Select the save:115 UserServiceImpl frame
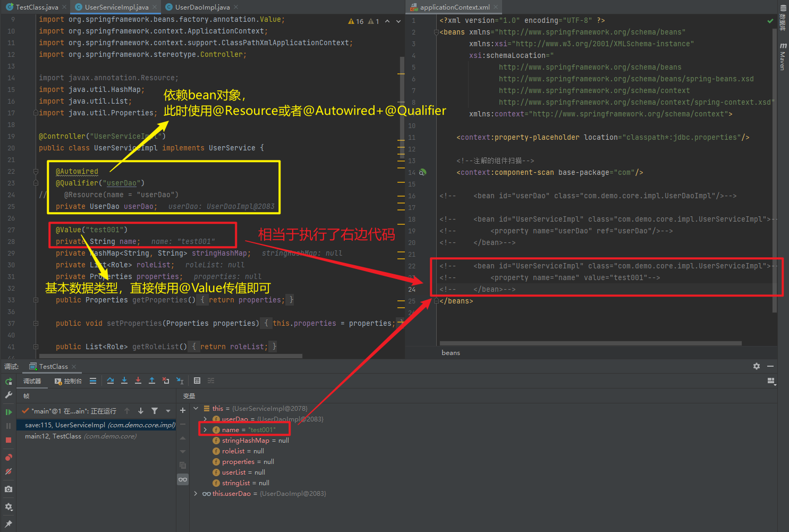789x532 pixels. (x=96, y=425)
